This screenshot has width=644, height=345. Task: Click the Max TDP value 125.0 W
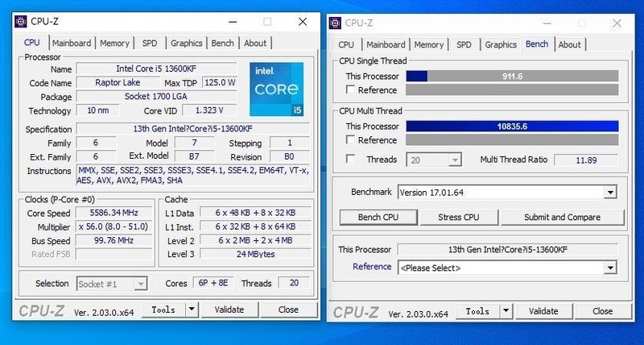tap(220, 83)
